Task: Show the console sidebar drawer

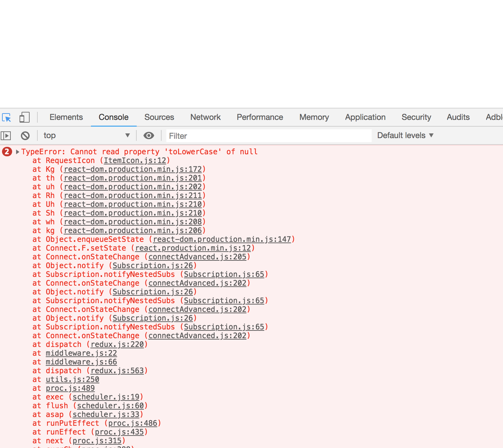Action: [x=6, y=135]
